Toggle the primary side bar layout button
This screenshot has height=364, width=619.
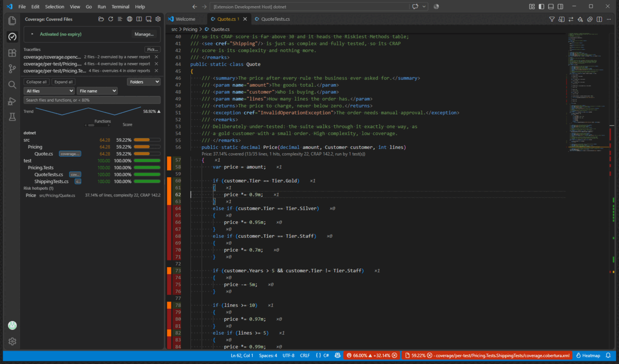coord(542,7)
